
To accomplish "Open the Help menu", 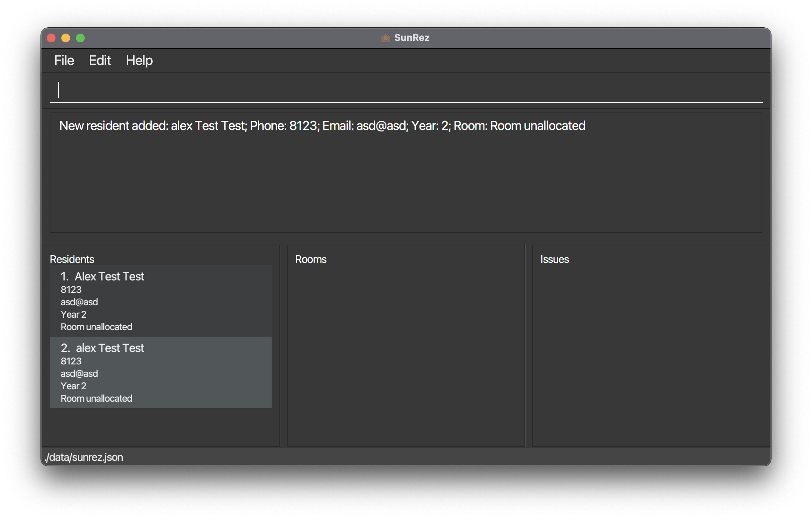I will (139, 61).
